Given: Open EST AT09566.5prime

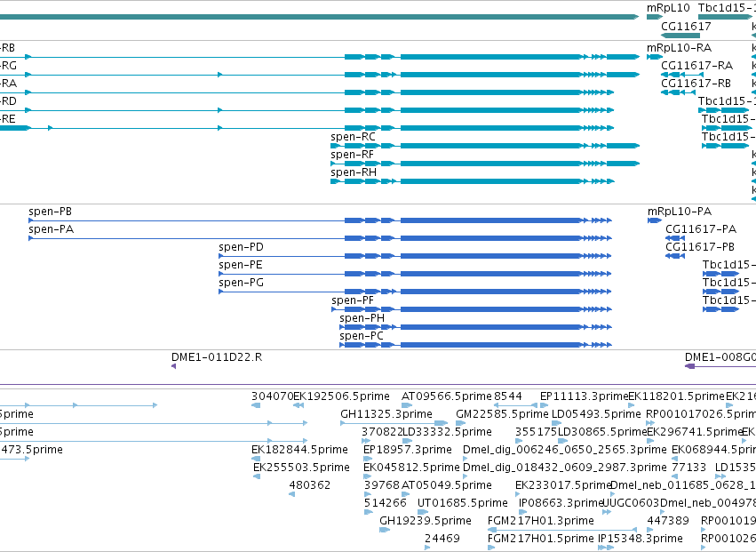Looking at the screenshot, I should click(x=447, y=397).
